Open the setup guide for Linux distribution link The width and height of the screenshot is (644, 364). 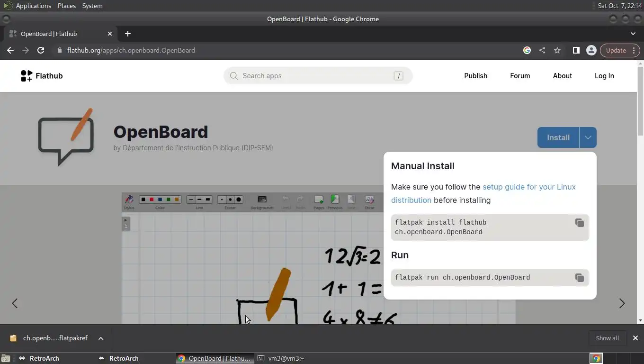click(x=483, y=193)
